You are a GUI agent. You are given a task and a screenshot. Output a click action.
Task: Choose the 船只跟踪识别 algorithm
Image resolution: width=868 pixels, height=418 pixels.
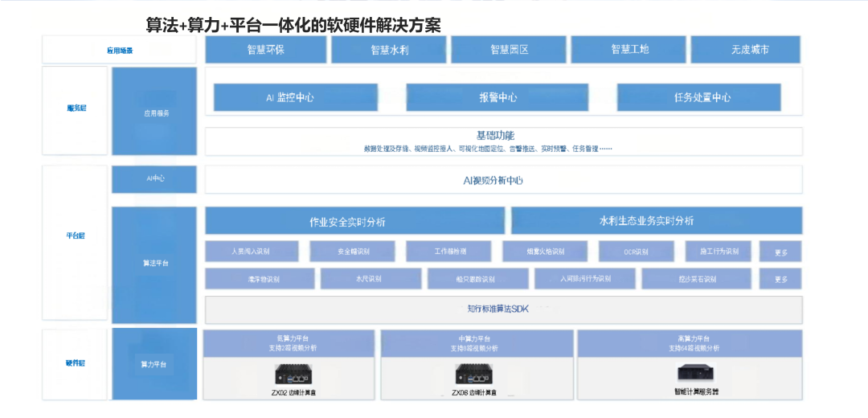(x=477, y=278)
